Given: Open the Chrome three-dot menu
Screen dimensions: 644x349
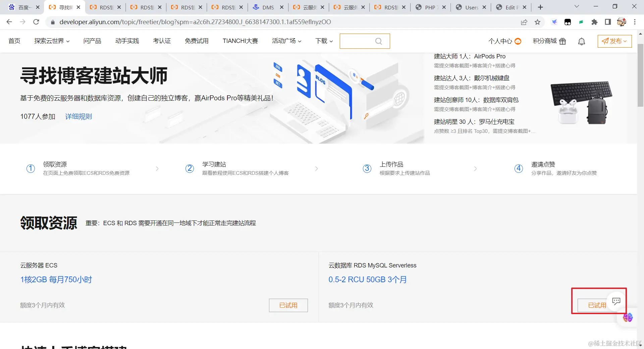Looking at the screenshot, I should [x=635, y=22].
